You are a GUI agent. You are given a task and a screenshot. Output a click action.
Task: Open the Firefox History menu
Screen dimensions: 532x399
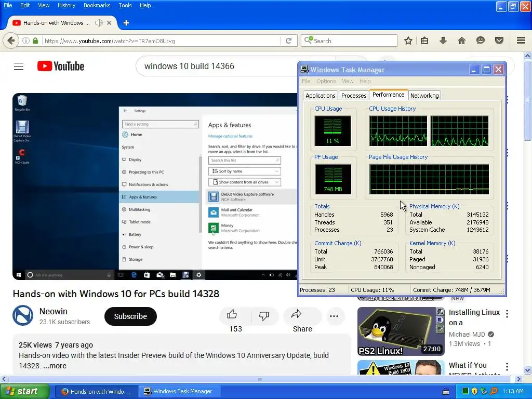66,5
